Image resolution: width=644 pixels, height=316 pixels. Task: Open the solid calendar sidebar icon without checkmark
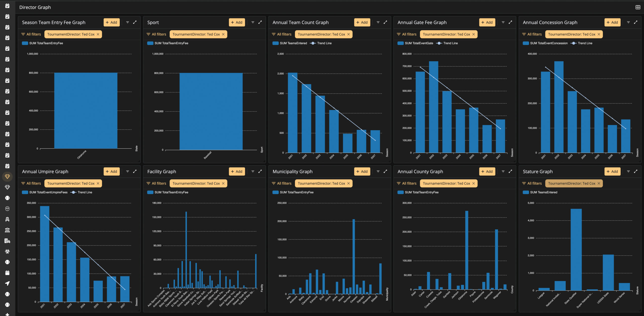click(x=7, y=273)
